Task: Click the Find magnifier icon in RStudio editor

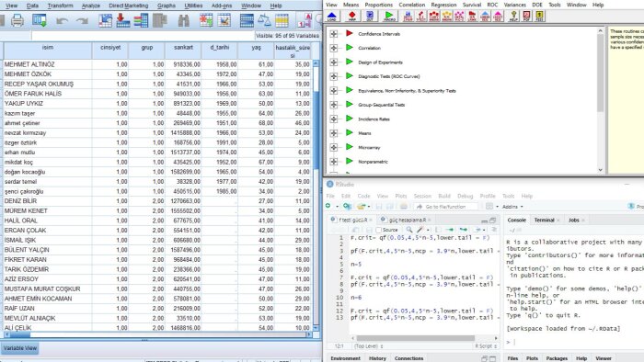Action: [409, 230]
